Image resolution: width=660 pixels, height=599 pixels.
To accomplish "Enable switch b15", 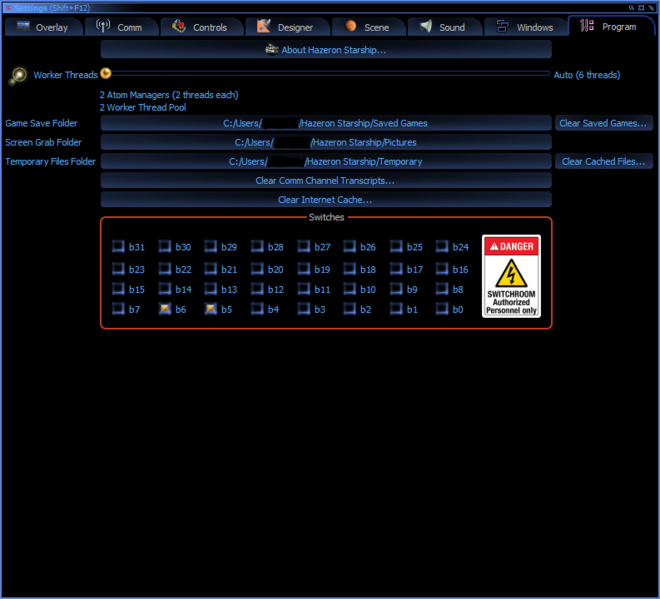I will pyautogui.click(x=118, y=289).
